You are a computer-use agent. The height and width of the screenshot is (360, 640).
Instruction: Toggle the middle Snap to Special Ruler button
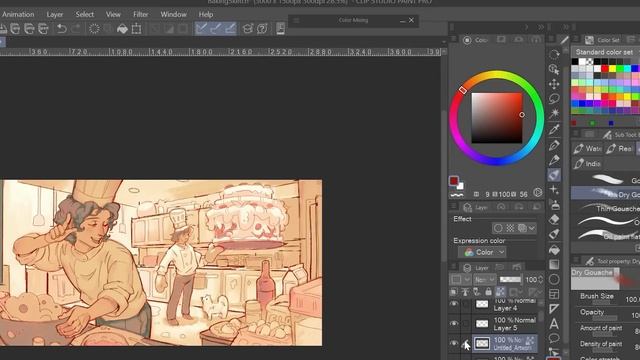coord(216,28)
